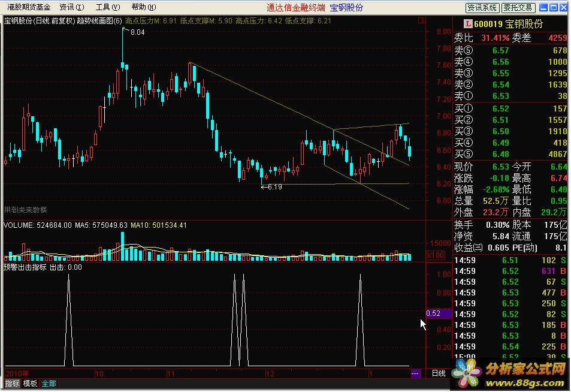Screen dimensions: 571x392
Task: Click the 委托交易 button
Action: pos(518,7)
